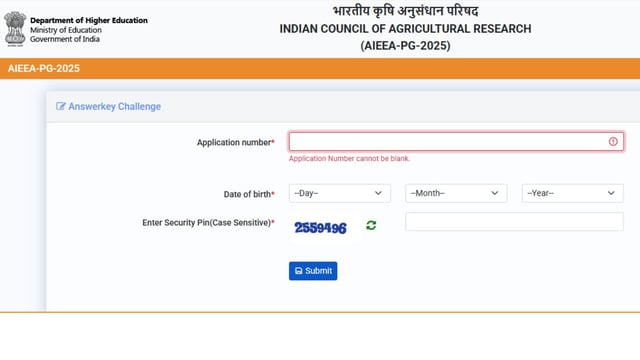Open the Month dropdown for date of birth
The image size is (640, 360).
click(x=456, y=193)
